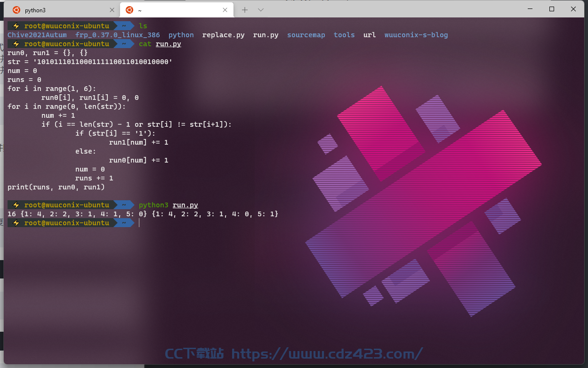Close the terminal window
Viewport: 588px width, 368px height.
(573, 9)
